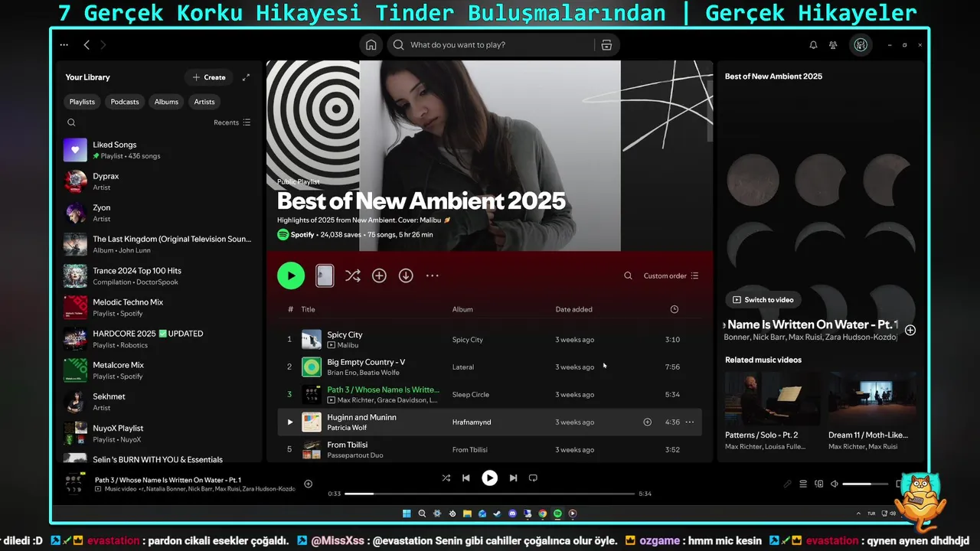Filter library by Artists

point(204,102)
